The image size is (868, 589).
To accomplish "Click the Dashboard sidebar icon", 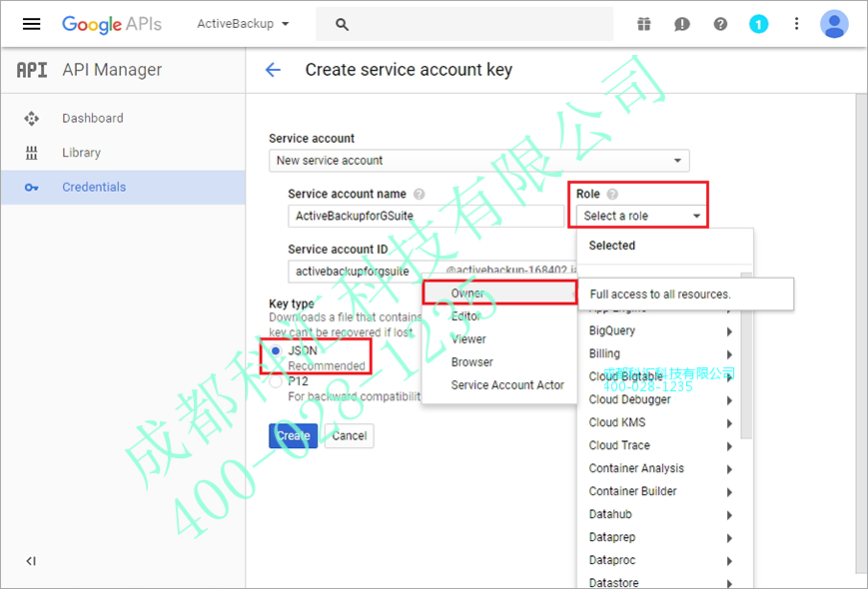I will click(x=32, y=119).
